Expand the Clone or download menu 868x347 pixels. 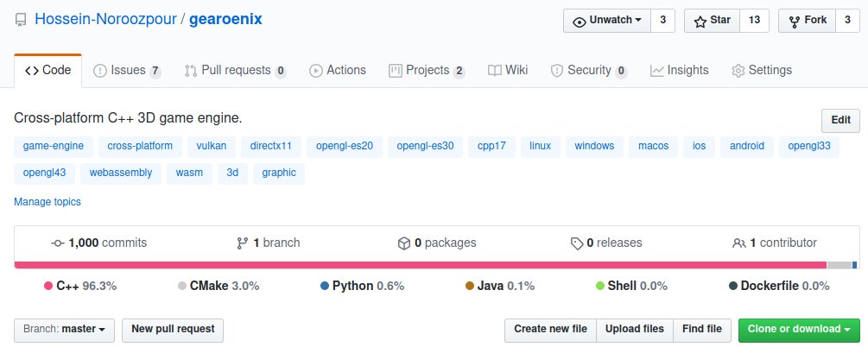(799, 331)
